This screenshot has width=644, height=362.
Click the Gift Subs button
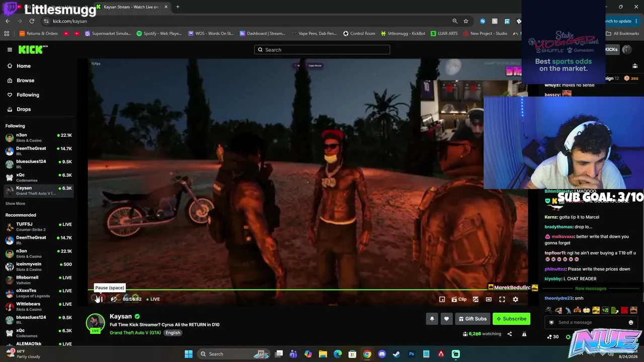click(x=472, y=319)
